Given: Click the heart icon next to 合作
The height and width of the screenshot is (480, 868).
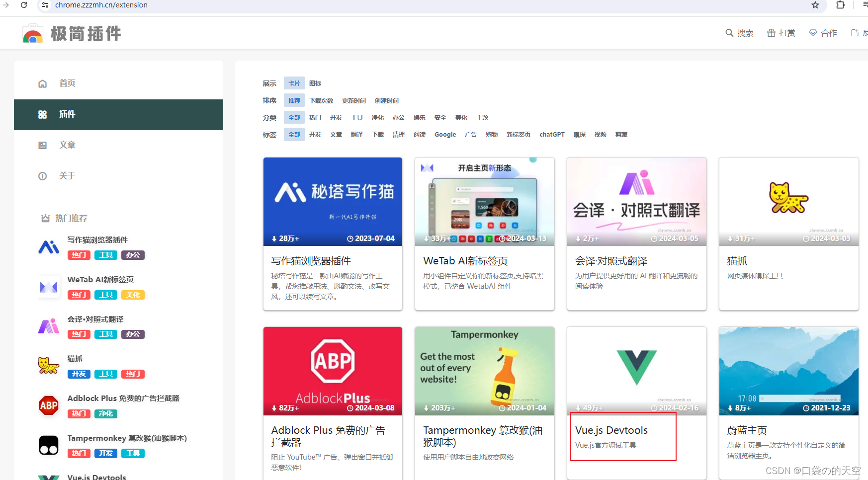Looking at the screenshot, I should 813,33.
